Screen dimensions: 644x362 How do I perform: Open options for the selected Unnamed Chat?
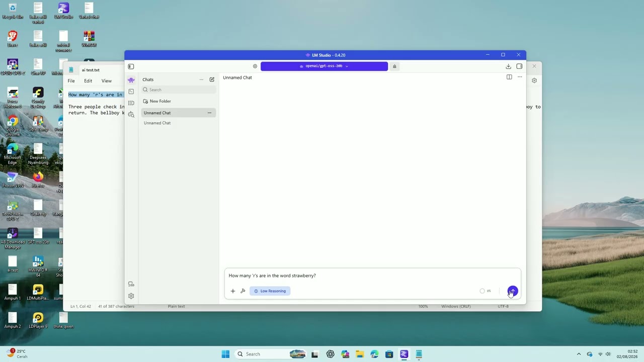click(x=209, y=113)
